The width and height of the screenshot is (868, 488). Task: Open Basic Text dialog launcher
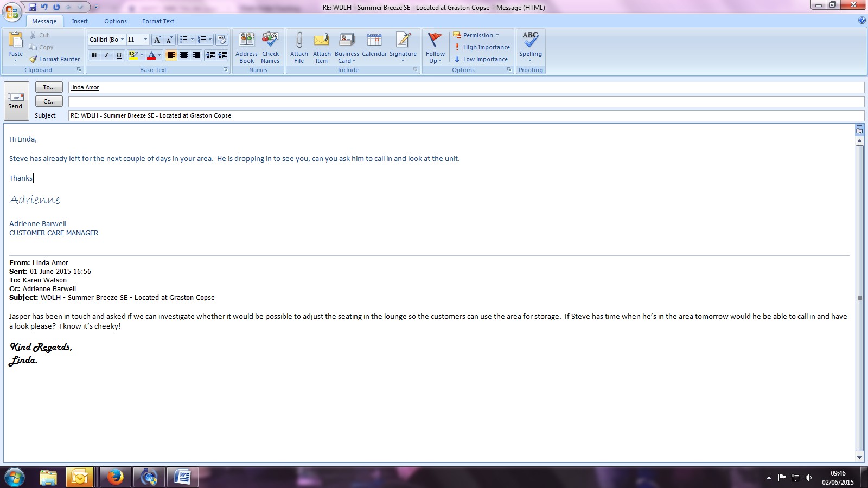coord(226,70)
